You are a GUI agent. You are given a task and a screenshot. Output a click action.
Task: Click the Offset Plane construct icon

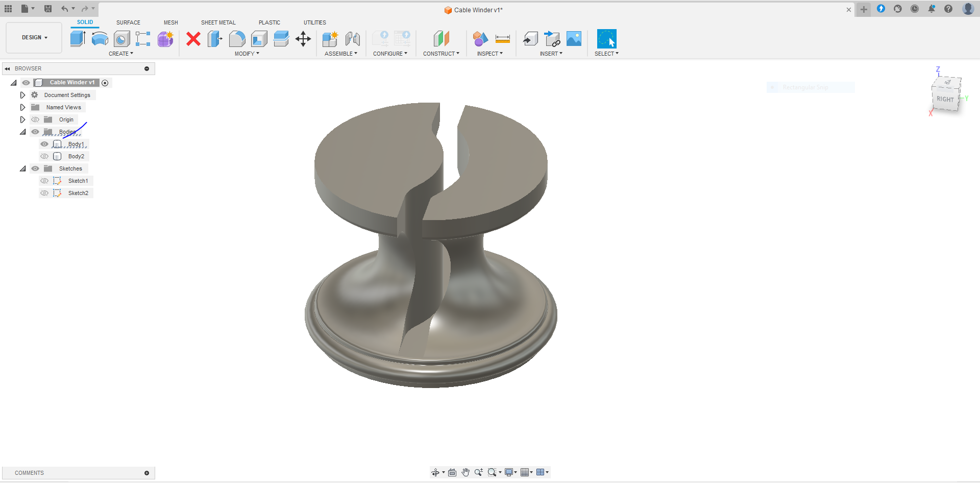[x=442, y=39]
